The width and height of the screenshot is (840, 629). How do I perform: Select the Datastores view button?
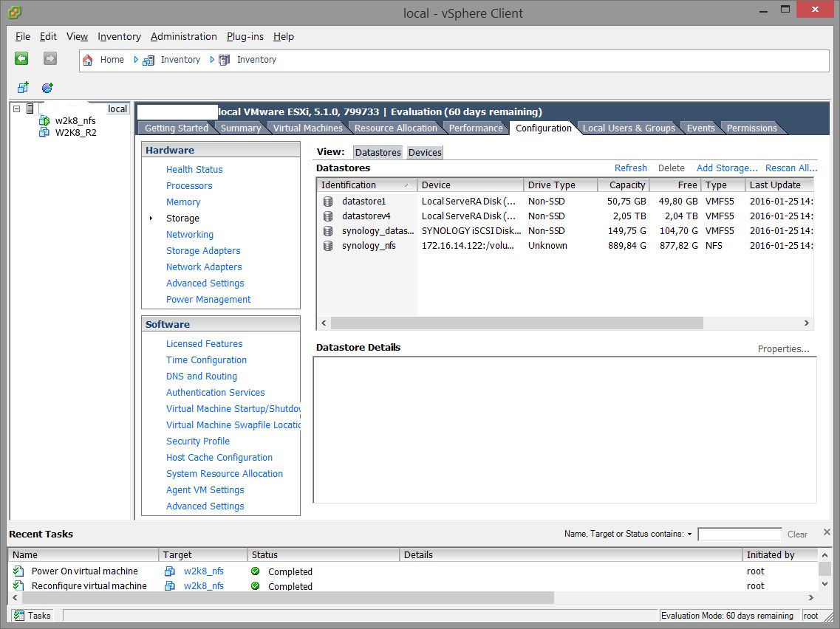378,153
